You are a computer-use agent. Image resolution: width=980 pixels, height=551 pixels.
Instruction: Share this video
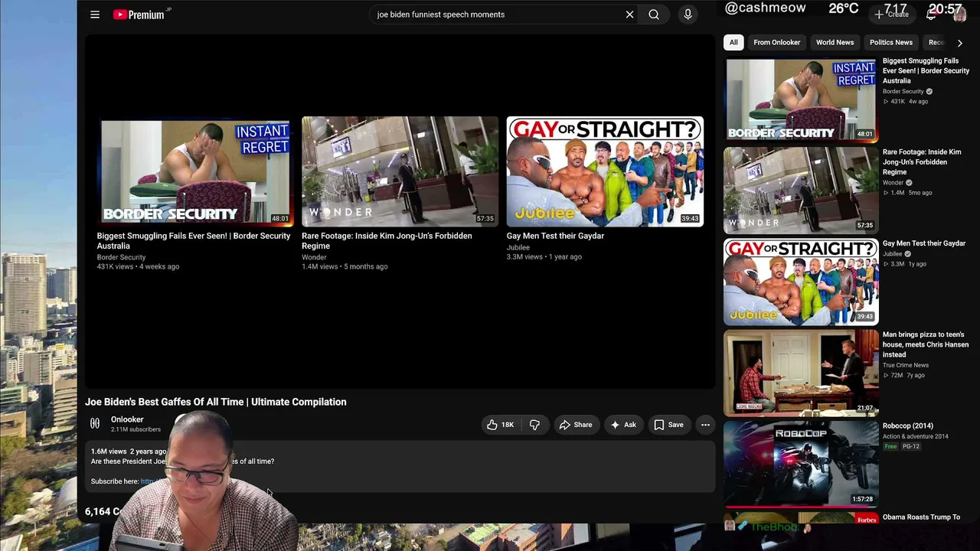(x=575, y=425)
